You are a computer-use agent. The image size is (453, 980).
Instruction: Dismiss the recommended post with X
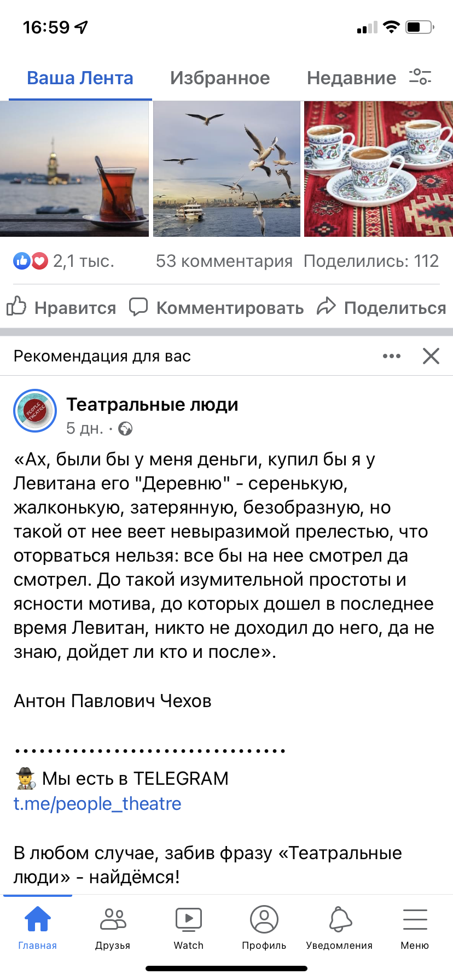[x=431, y=356]
